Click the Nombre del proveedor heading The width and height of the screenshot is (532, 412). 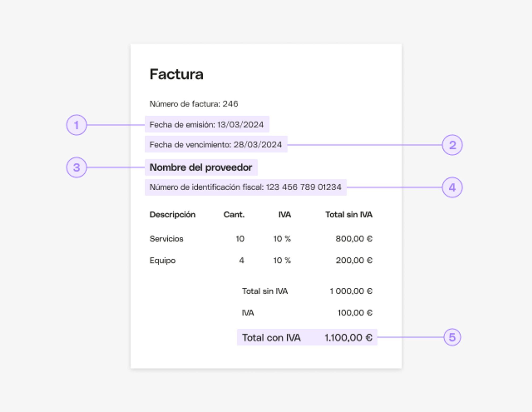click(201, 167)
